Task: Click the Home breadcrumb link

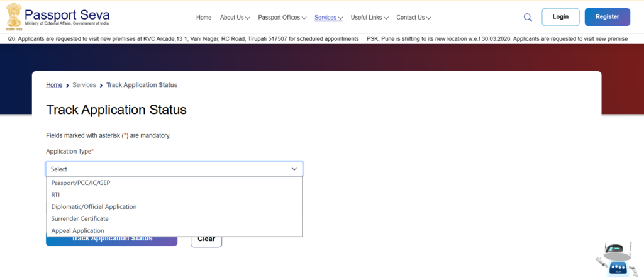Action: [54, 85]
